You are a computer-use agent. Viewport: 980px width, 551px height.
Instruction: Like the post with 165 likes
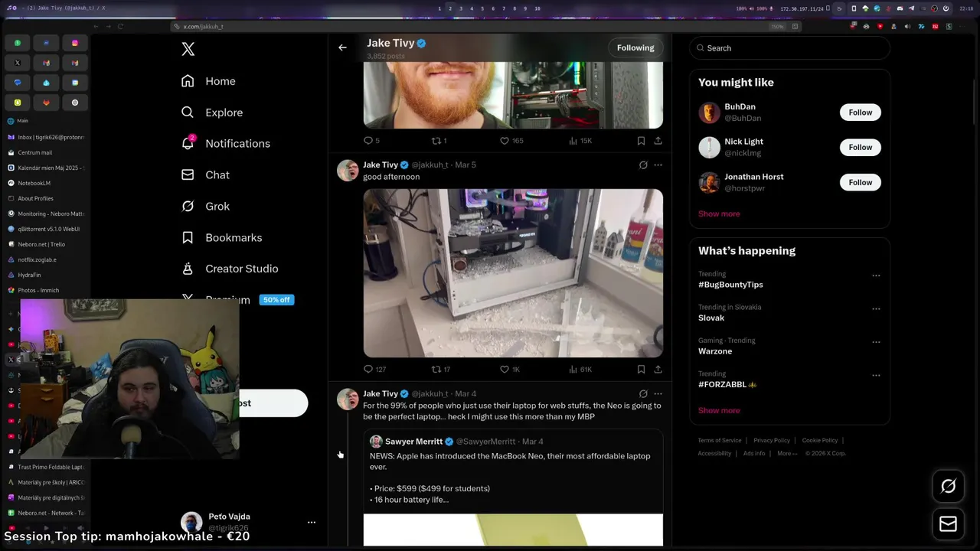pyautogui.click(x=511, y=141)
